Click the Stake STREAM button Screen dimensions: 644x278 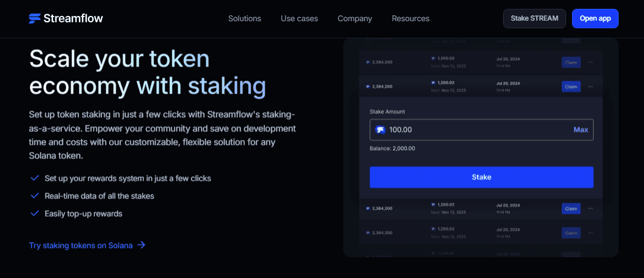pyautogui.click(x=534, y=18)
